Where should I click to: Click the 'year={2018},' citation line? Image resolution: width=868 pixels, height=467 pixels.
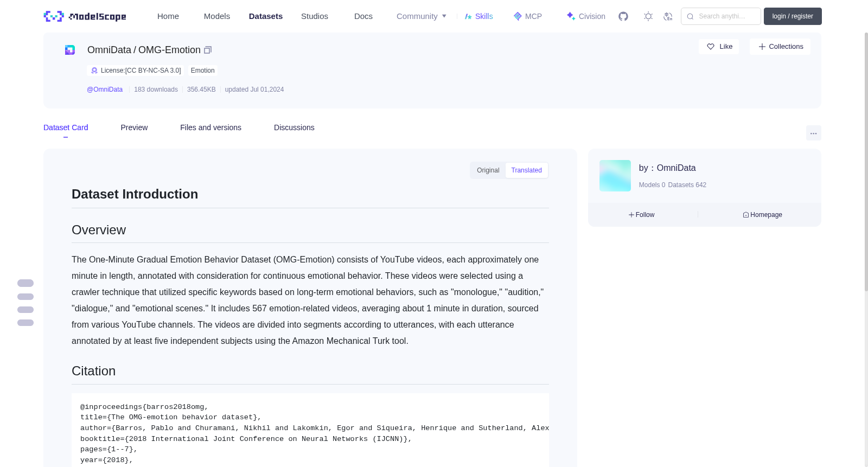107,460
